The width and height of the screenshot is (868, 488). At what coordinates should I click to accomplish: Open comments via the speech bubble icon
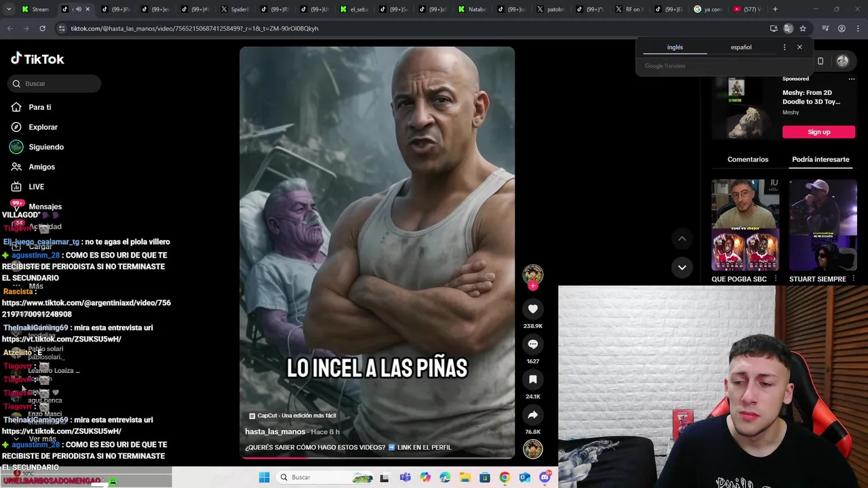click(533, 344)
